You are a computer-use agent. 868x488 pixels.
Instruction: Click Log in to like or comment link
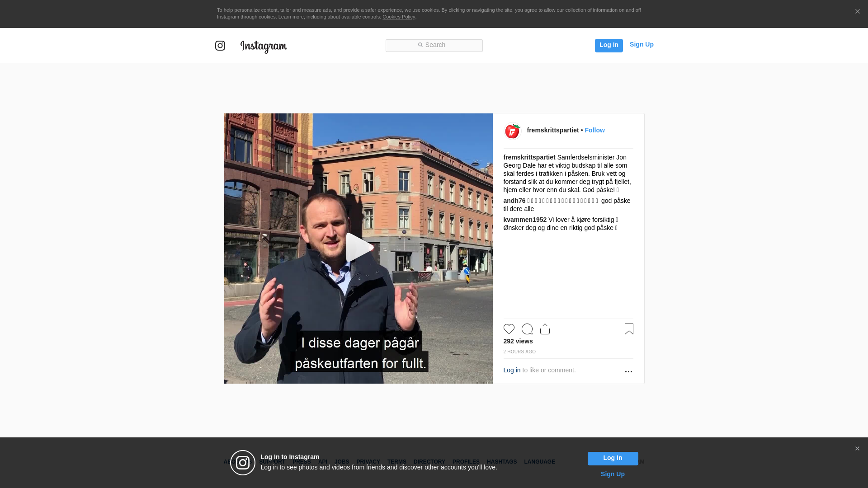pyautogui.click(x=512, y=370)
